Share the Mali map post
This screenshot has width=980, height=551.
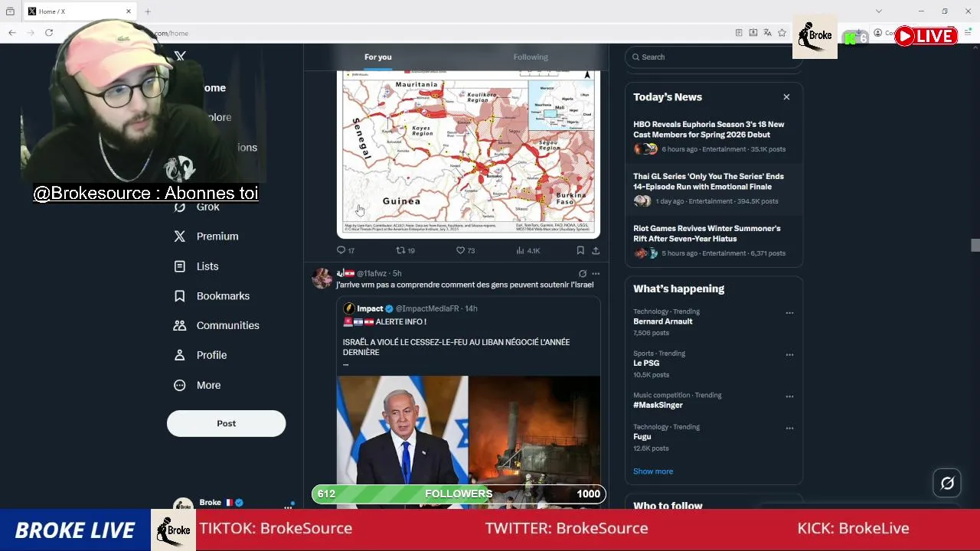596,250
